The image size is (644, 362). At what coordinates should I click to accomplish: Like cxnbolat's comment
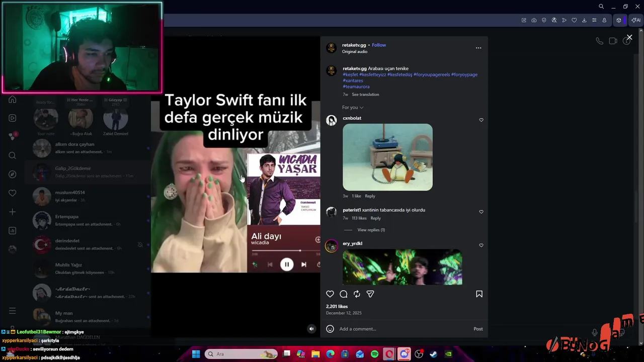(481, 120)
